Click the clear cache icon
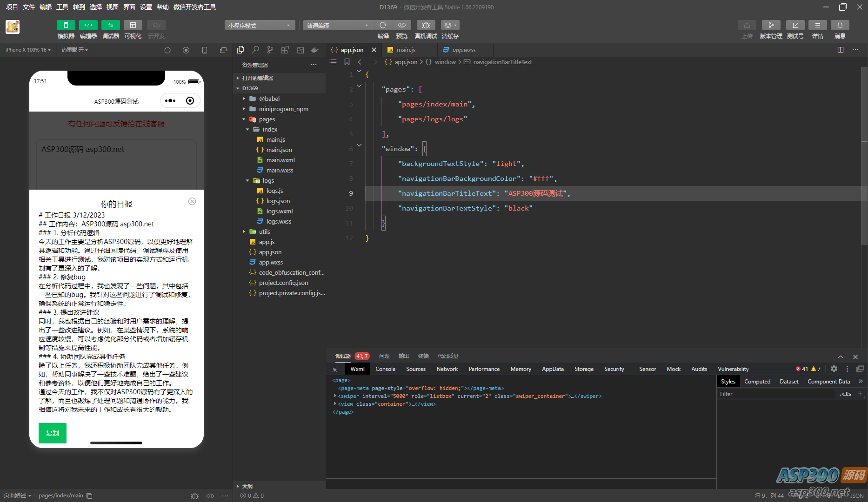The height and width of the screenshot is (502, 868). (x=449, y=25)
